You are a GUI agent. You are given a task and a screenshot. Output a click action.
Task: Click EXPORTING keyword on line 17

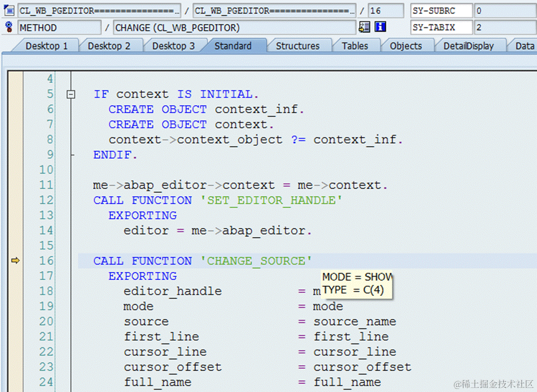143,276
